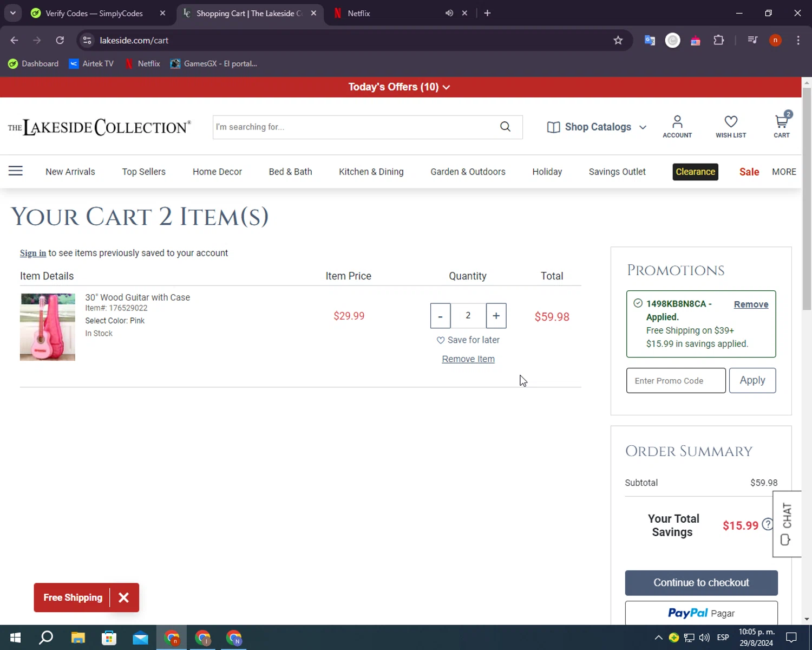Open the Clearance section
The image size is (812, 650).
click(695, 172)
